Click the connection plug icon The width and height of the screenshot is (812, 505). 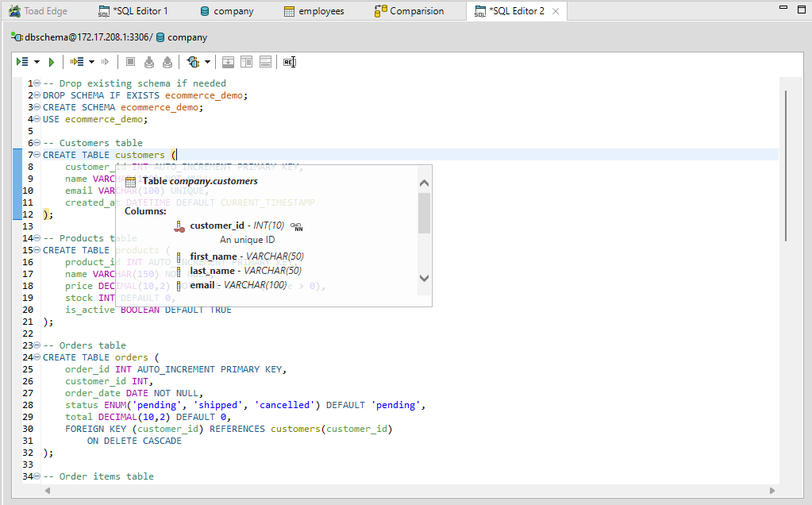[x=193, y=62]
